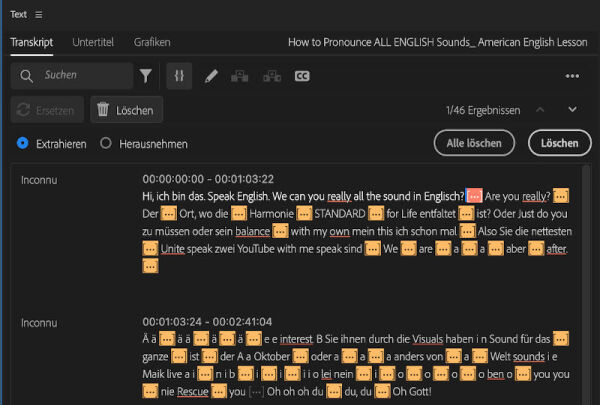Click the Löschen button with trash icon
This screenshot has height=405, width=600.
click(127, 110)
